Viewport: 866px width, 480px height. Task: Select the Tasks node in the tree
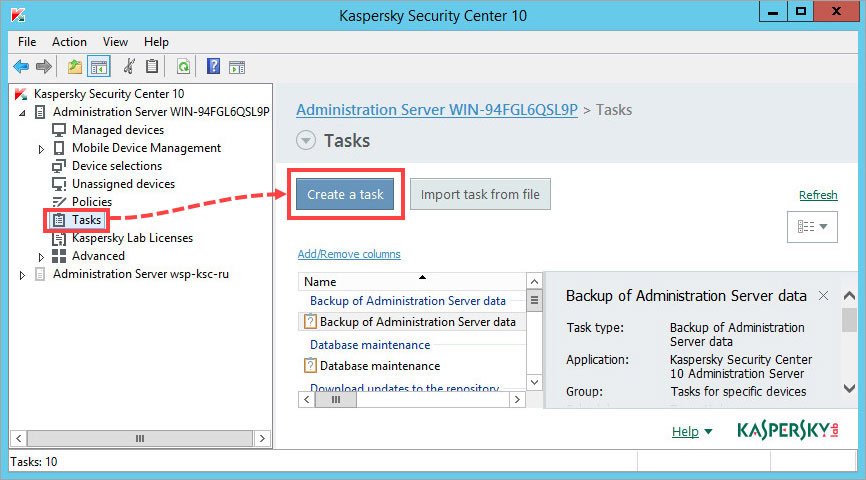tap(86, 220)
